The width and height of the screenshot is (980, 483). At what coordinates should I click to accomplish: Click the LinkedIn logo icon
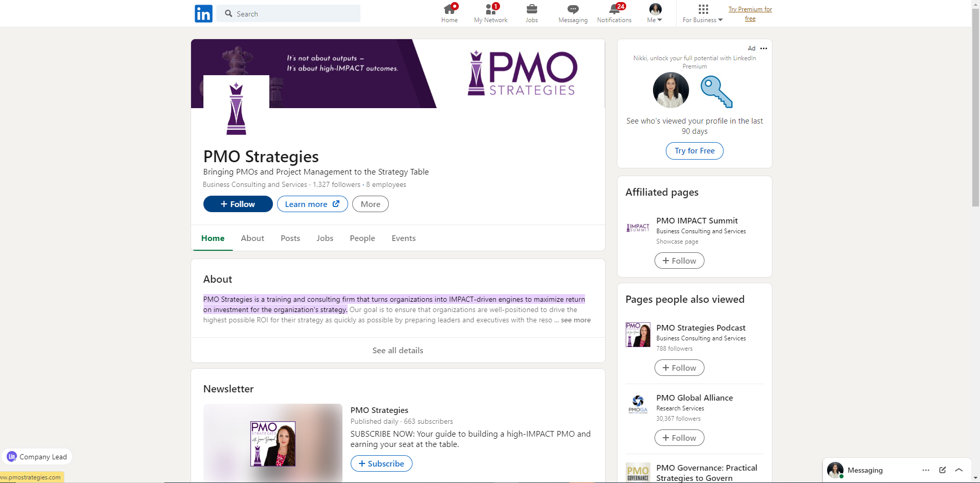pyautogui.click(x=203, y=13)
